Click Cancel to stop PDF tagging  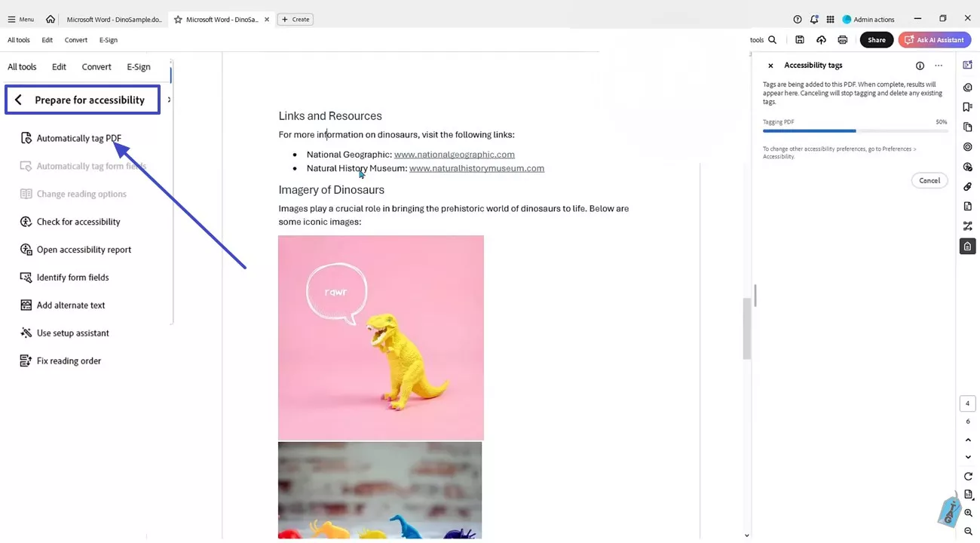929,180
